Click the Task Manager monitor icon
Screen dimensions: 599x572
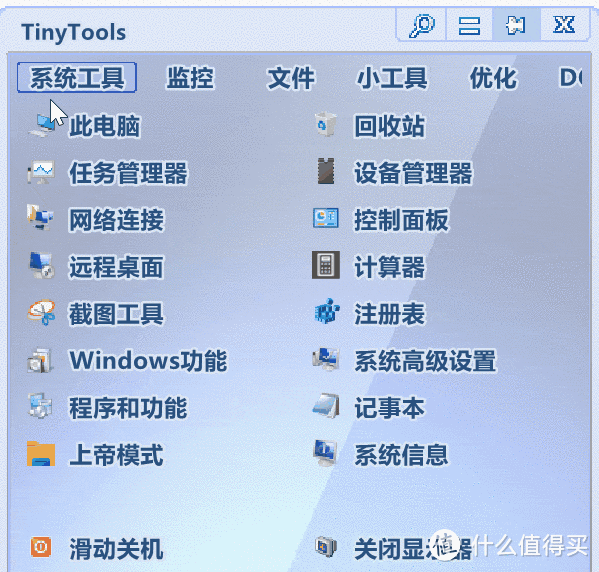[41, 172]
